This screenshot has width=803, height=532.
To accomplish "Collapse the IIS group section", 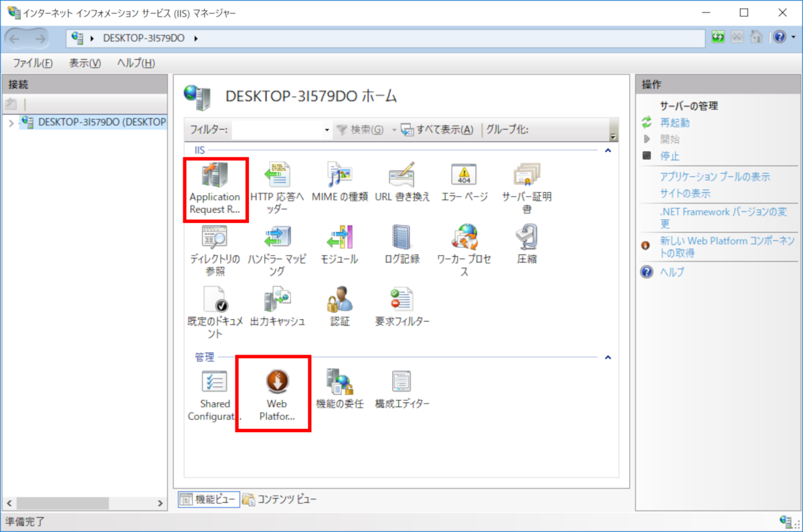I will click(608, 151).
